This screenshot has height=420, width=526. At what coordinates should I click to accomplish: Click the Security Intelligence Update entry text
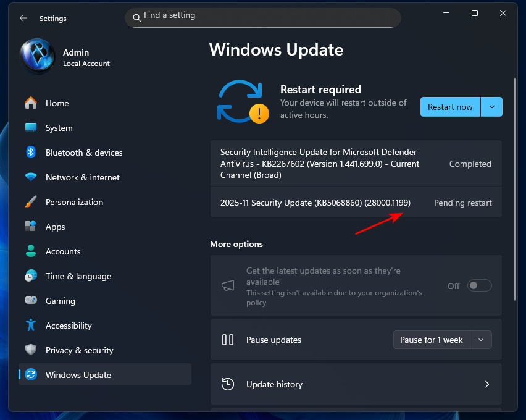320,164
